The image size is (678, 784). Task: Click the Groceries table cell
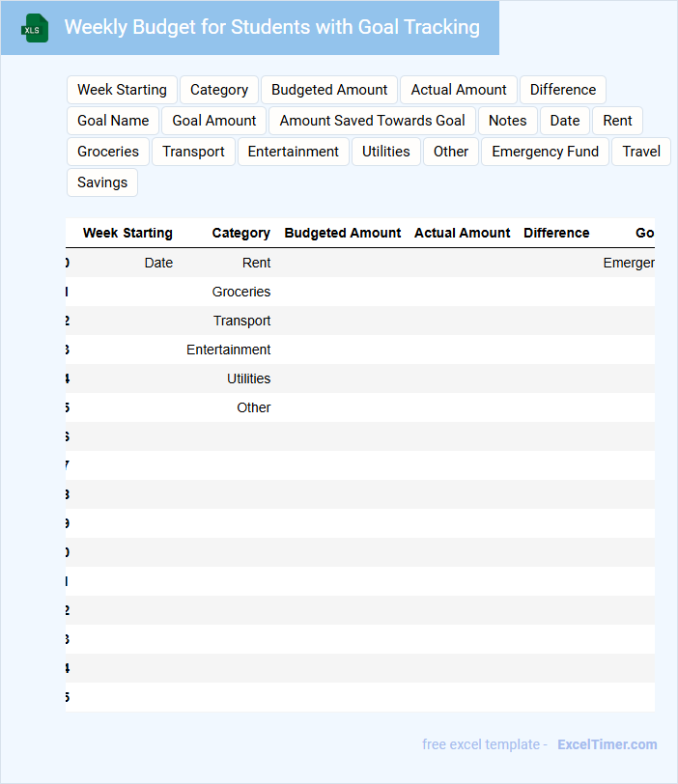[241, 292]
